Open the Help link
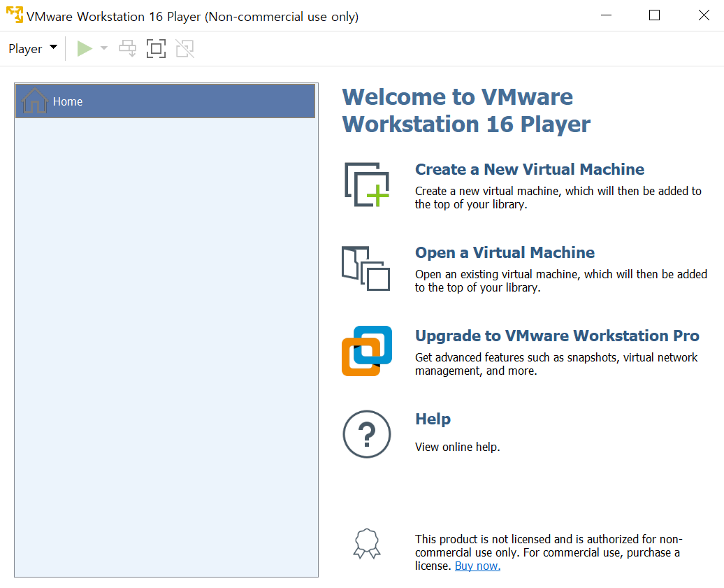724x588 pixels. (433, 419)
